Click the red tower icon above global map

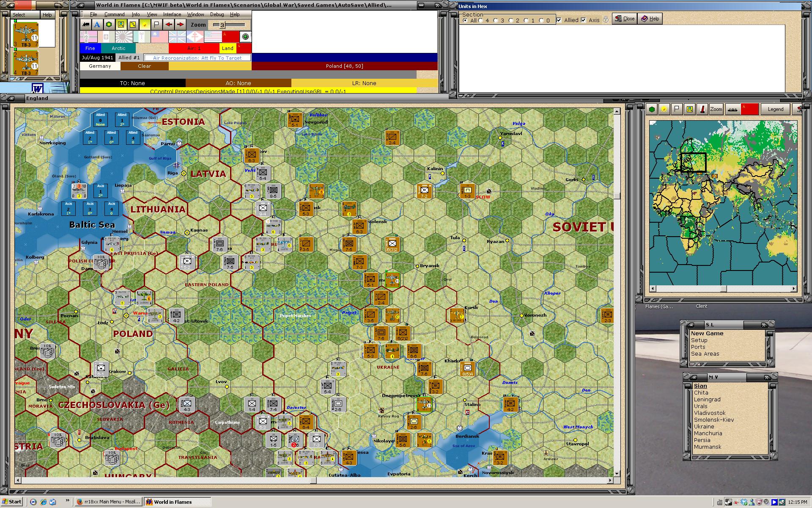coord(702,109)
